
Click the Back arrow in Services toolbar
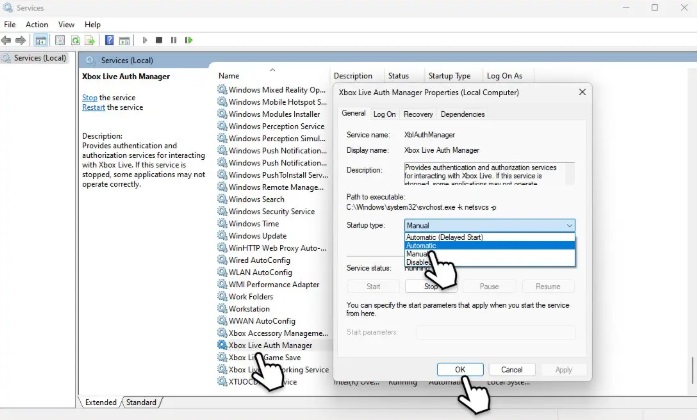(6, 40)
